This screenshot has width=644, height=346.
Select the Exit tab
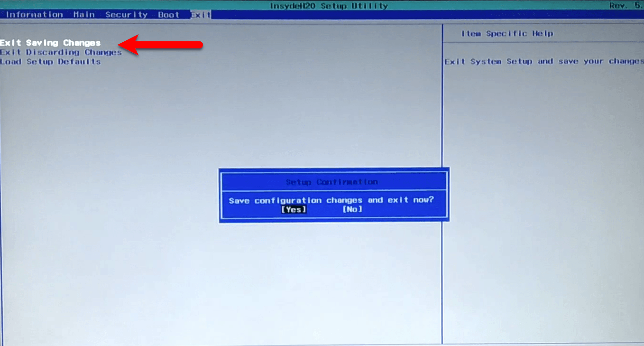(x=201, y=15)
